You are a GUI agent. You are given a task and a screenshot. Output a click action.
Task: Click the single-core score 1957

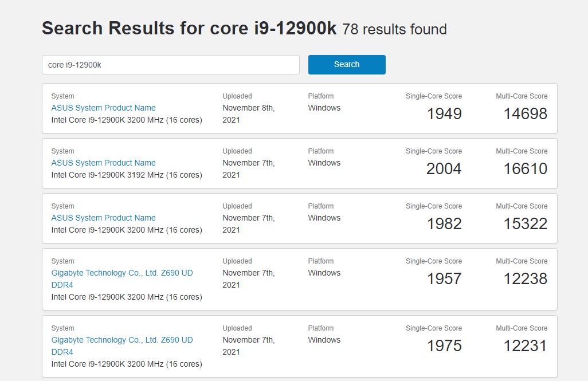tap(444, 279)
